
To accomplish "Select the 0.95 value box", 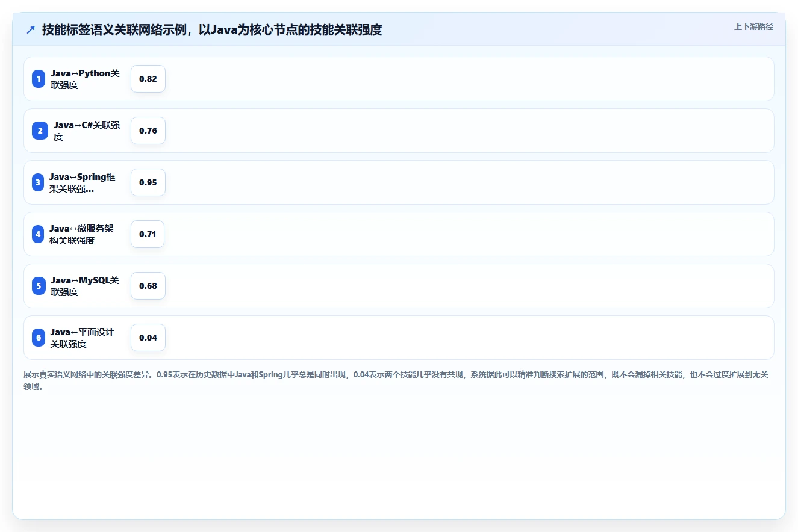I will pos(148,182).
